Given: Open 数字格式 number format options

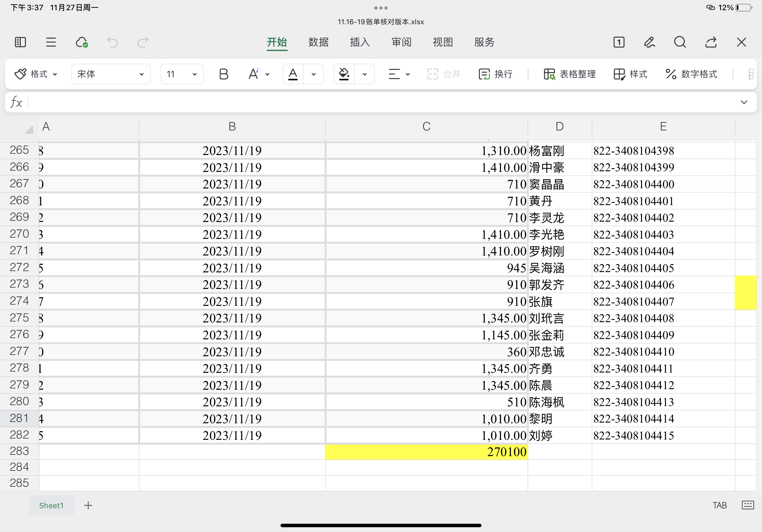Looking at the screenshot, I should pos(692,74).
